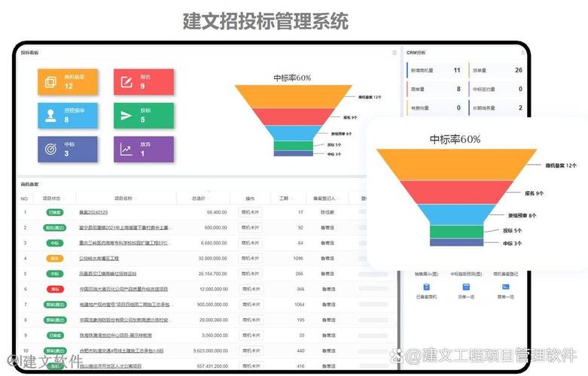Click the red status badge in row 6

point(55,289)
